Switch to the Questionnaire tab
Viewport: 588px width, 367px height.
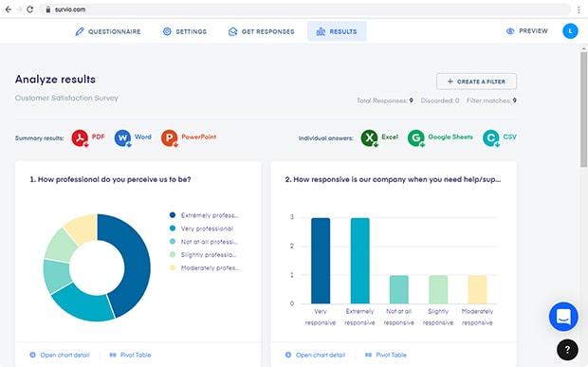point(108,31)
